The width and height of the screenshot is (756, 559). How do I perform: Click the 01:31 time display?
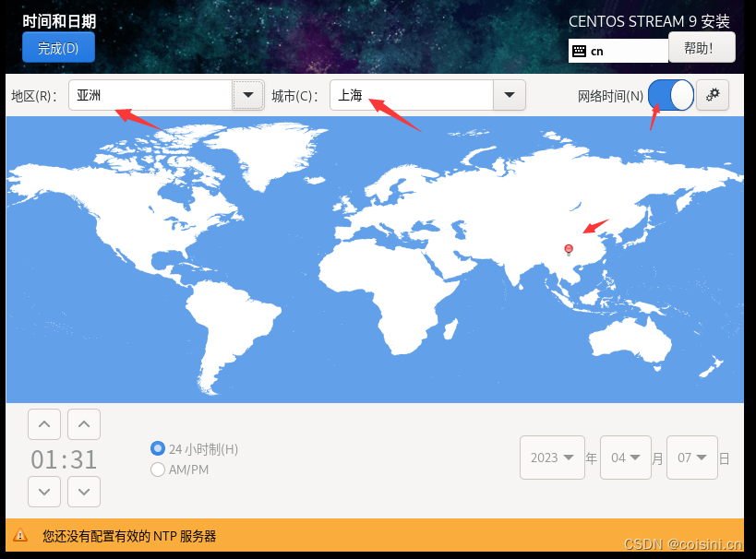[64, 459]
